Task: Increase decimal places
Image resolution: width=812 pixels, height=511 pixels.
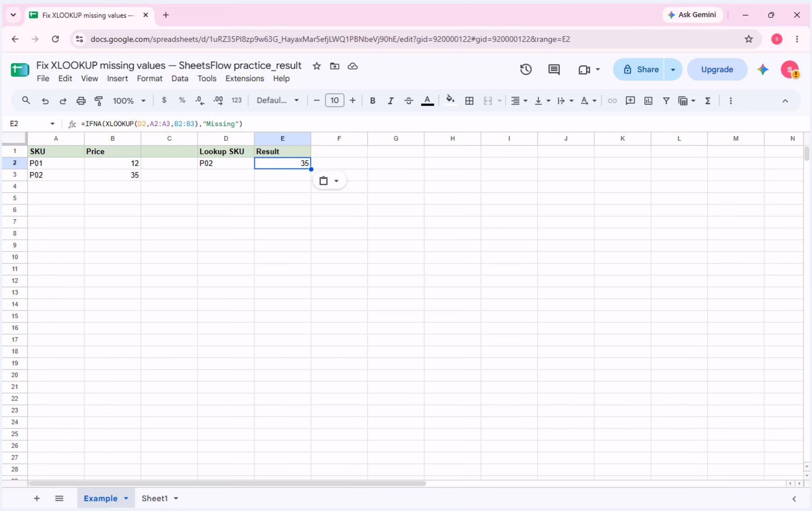Action: pos(218,101)
